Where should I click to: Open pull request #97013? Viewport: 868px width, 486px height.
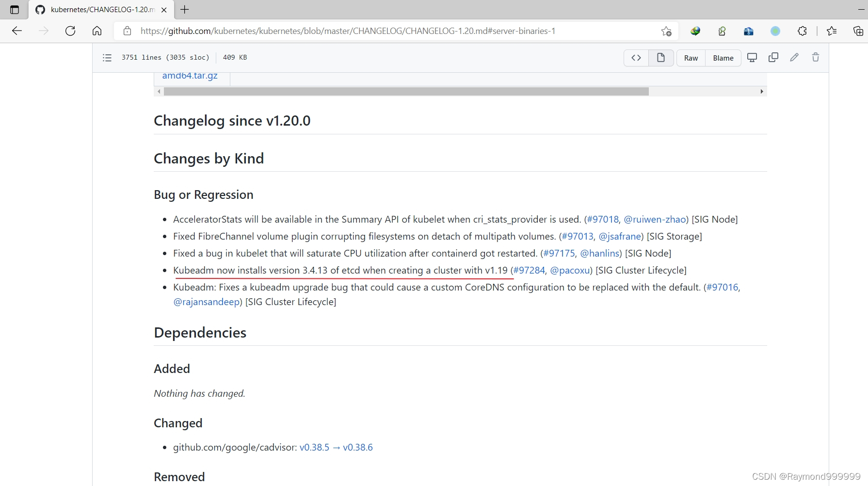(578, 236)
